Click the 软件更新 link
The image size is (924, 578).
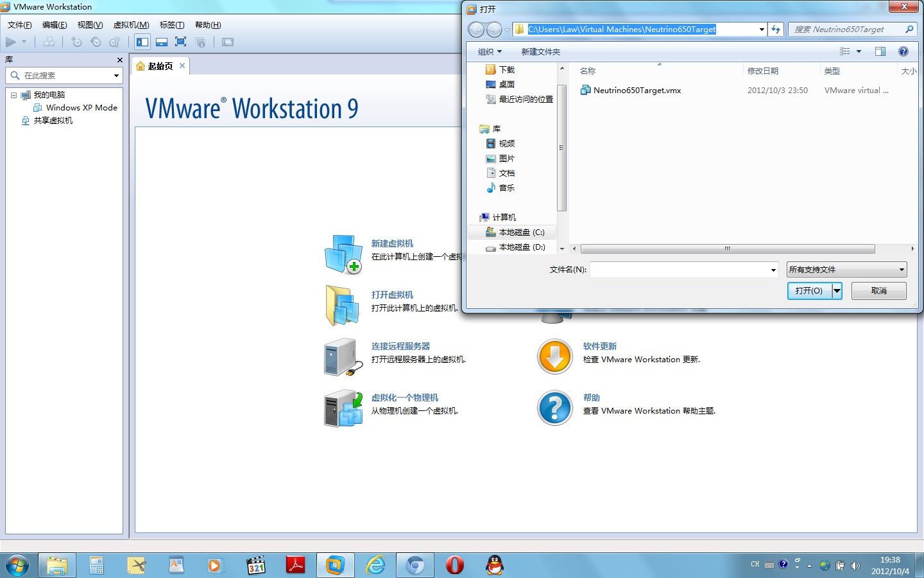[599, 346]
